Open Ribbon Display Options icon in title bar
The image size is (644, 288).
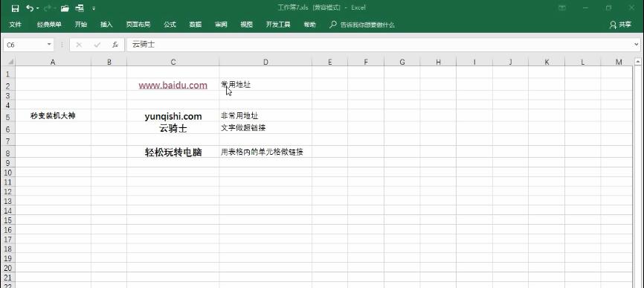(562, 7)
